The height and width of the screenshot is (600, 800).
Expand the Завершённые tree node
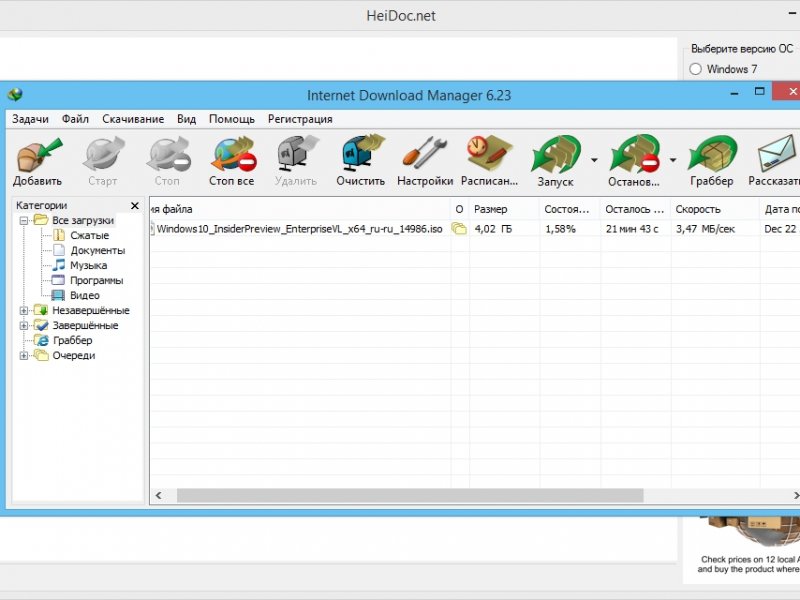(23, 326)
